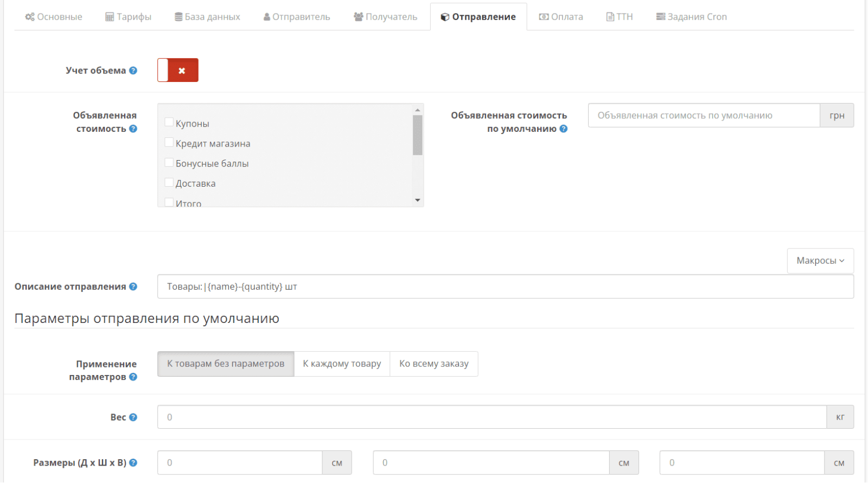The height and width of the screenshot is (483, 868).
Task: Click the height dimension input field
Action: coord(742,463)
